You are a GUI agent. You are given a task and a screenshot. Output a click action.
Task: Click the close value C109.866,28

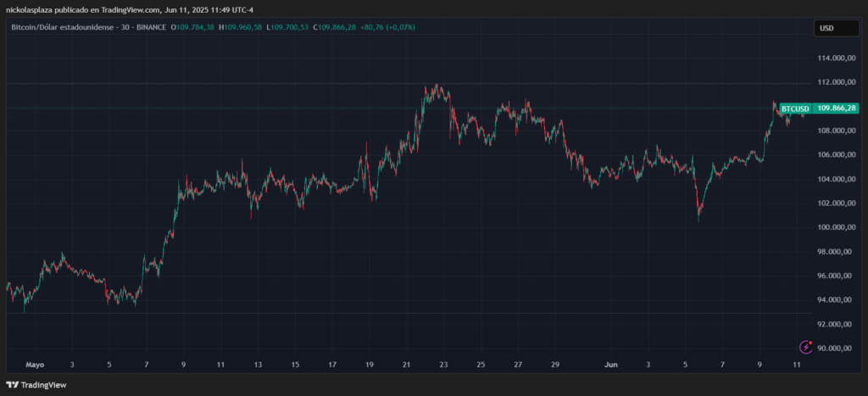pos(334,27)
